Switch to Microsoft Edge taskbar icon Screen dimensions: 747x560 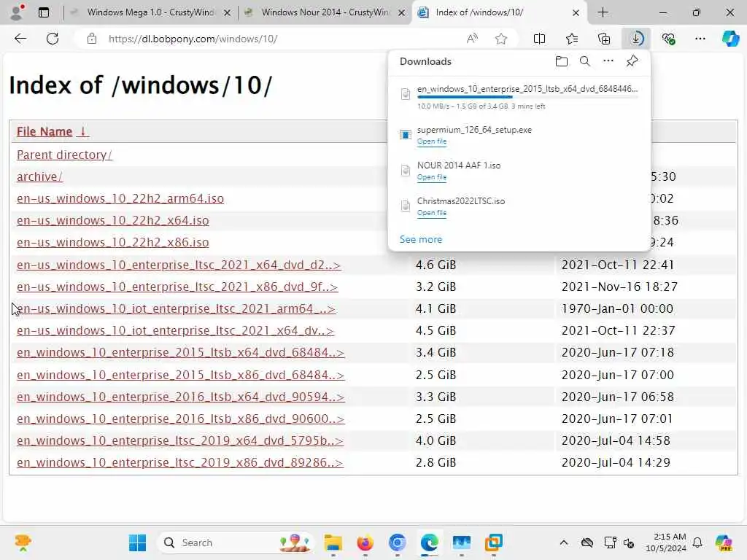click(429, 542)
